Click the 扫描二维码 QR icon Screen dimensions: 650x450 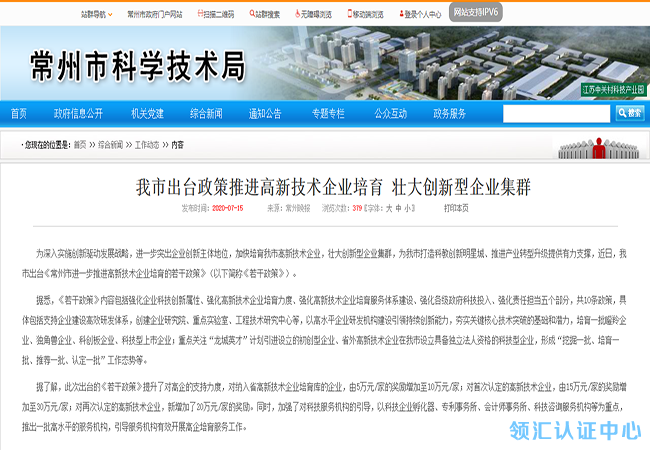point(200,14)
